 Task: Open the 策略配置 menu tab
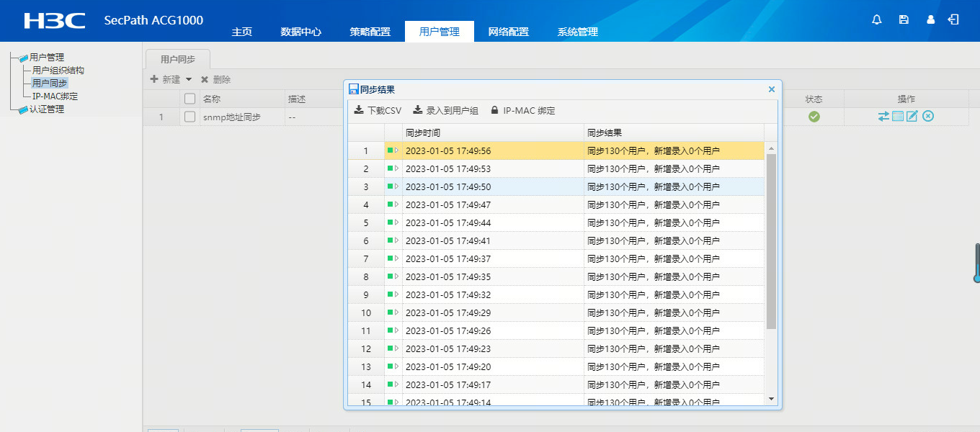pyautogui.click(x=370, y=32)
